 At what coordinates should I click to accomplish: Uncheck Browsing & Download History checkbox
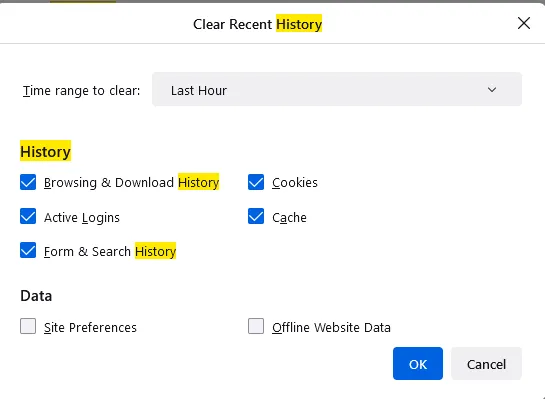28,182
